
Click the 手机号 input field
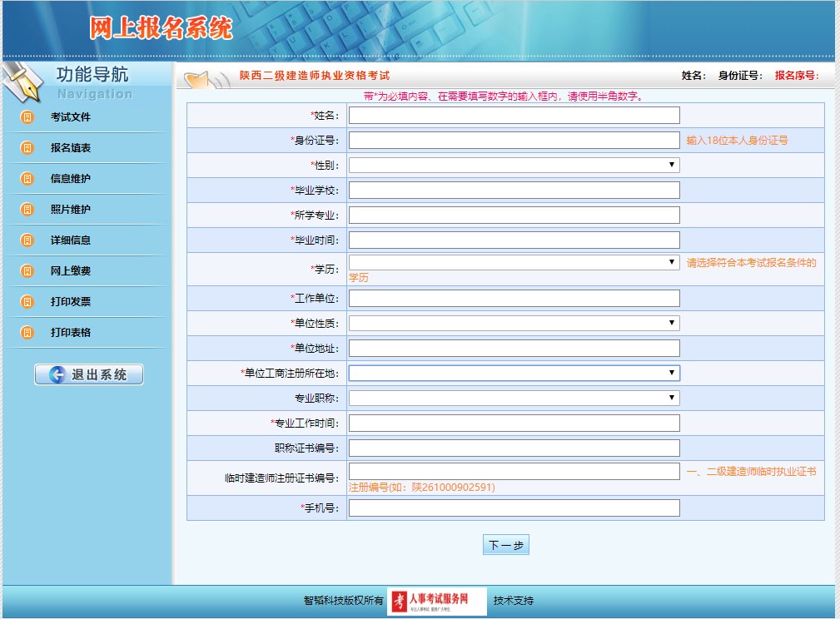tap(513, 508)
